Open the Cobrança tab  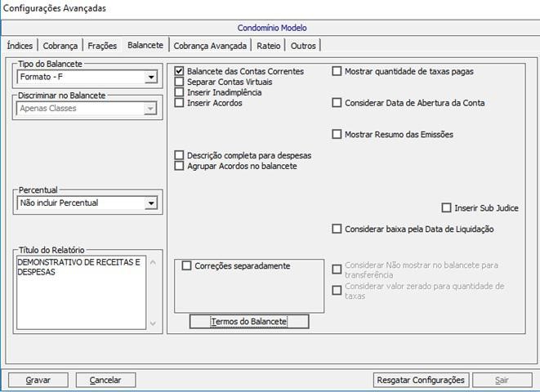[60, 46]
